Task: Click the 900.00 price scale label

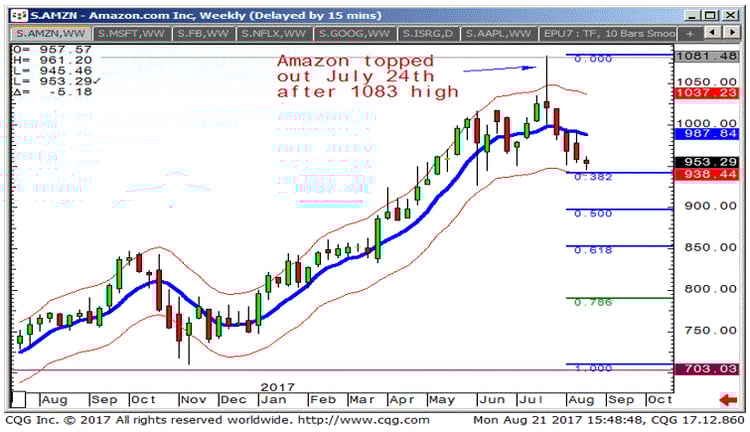Action: pyautogui.click(x=710, y=206)
